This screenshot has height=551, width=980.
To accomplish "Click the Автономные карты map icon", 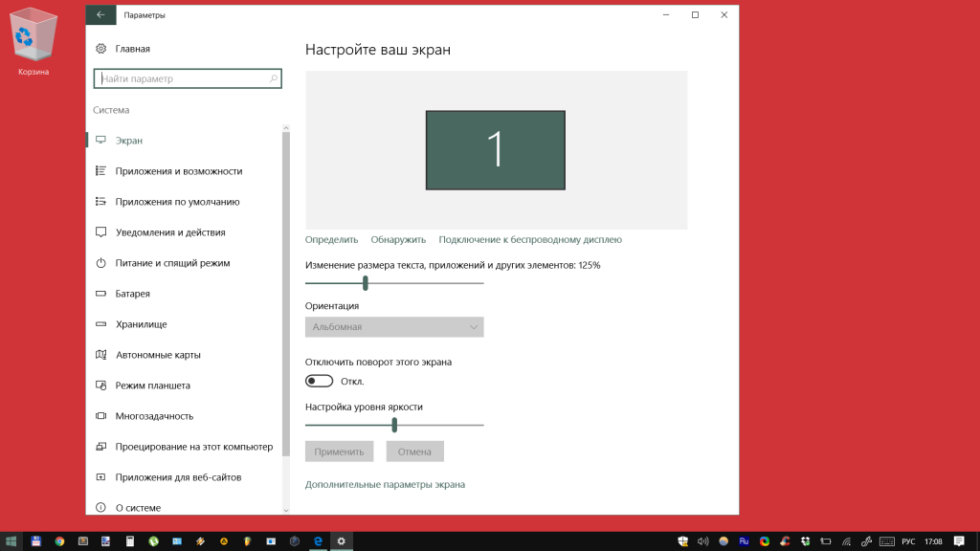I will [x=100, y=355].
